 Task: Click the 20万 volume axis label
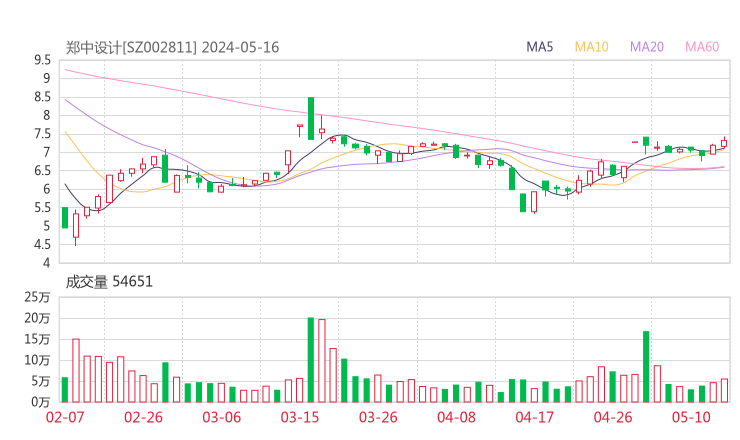click(37, 318)
